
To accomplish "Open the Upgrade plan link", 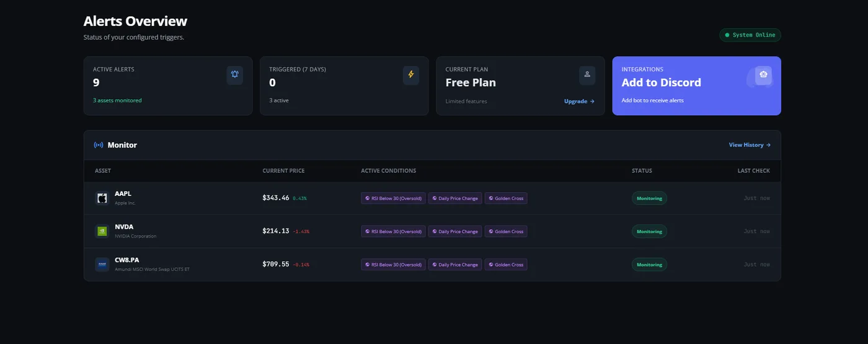I will pyautogui.click(x=579, y=101).
